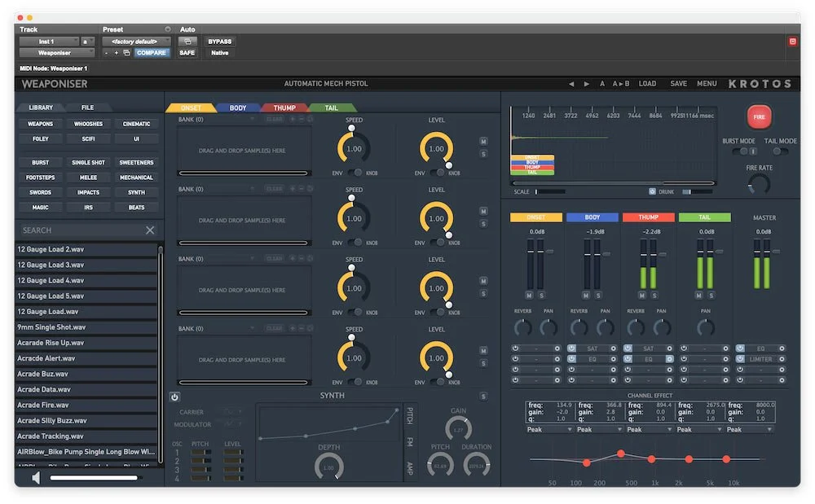The height and width of the screenshot is (504, 815).
Task: Open the fifth EQ band Peak dropdown
Action: coord(749,430)
